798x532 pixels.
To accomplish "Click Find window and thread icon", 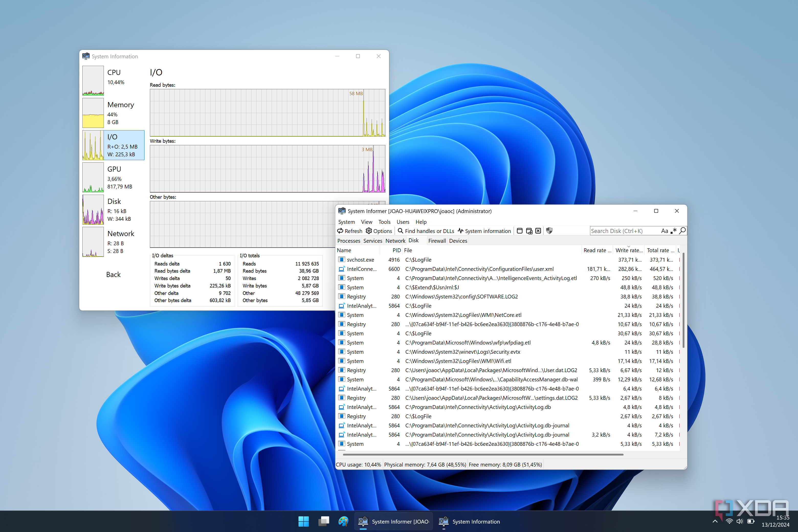I will [x=529, y=231].
